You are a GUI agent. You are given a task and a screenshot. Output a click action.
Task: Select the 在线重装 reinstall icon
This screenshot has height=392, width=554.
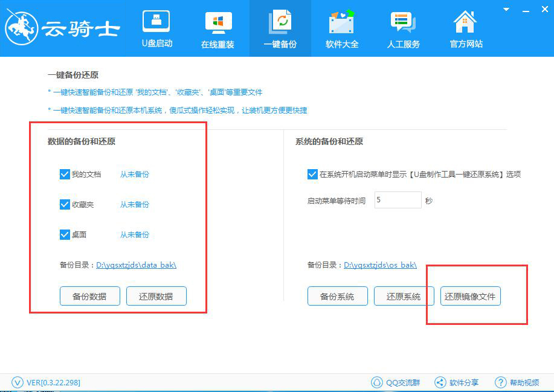pos(218,27)
